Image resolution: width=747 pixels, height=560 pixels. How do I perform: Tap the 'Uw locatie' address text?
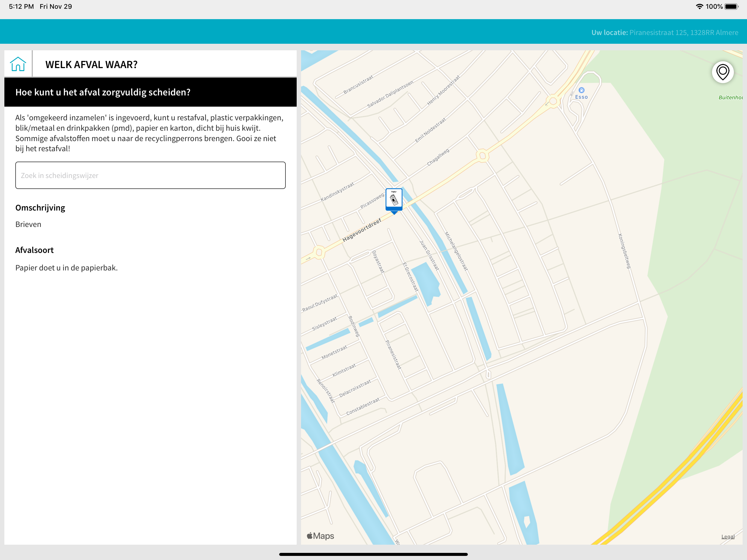665,33
